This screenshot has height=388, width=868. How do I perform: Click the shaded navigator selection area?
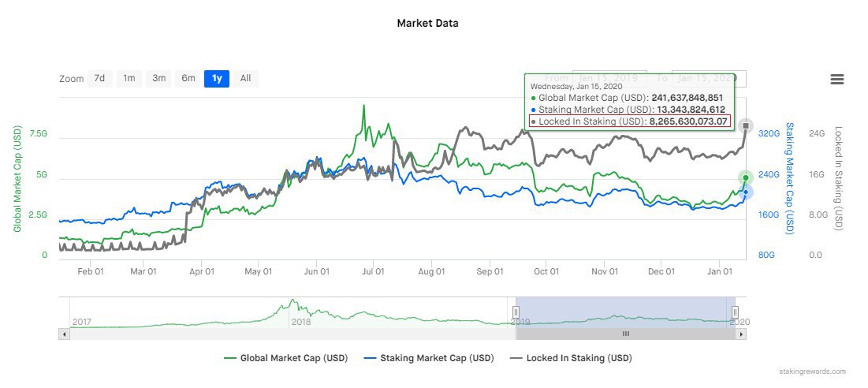point(625,312)
